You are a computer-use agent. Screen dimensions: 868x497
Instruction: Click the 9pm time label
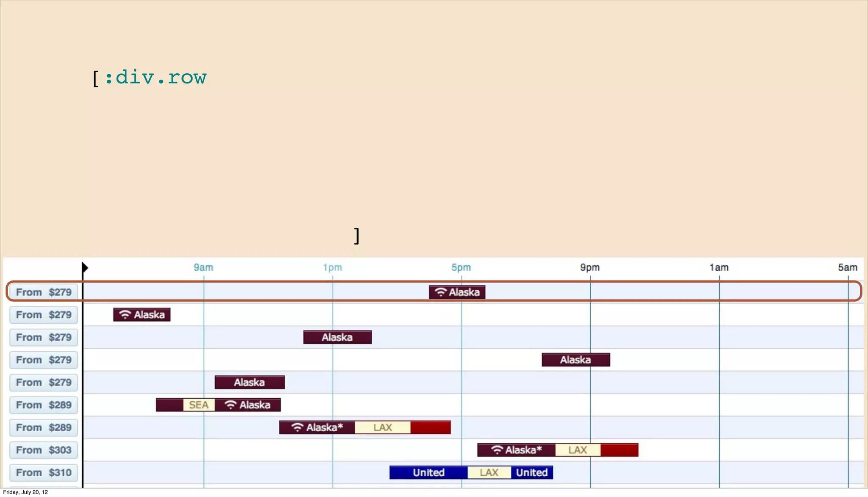590,267
